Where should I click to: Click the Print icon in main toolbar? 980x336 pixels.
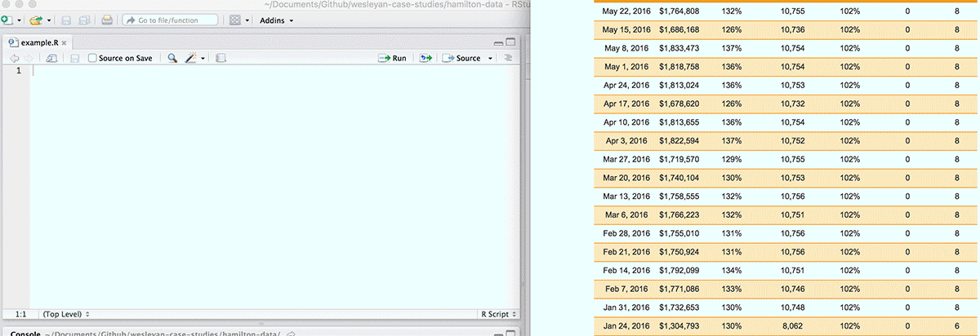(x=107, y=20)
